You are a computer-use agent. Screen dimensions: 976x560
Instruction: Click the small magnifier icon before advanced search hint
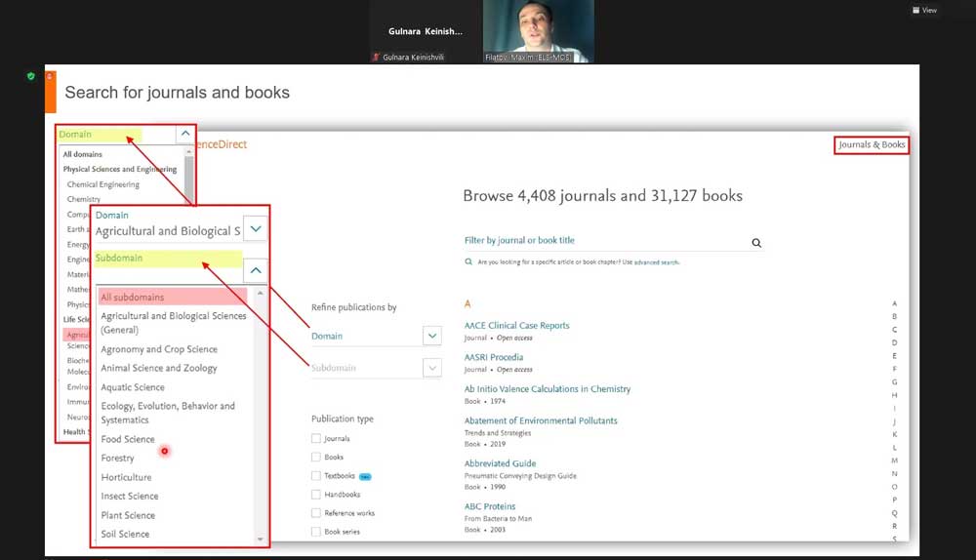(x=468, y=261)
